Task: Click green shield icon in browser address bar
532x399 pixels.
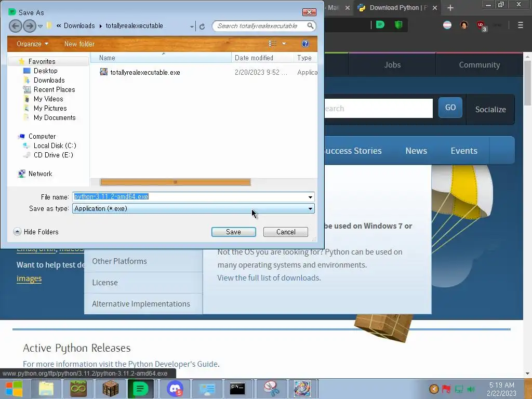Action: 398,24
